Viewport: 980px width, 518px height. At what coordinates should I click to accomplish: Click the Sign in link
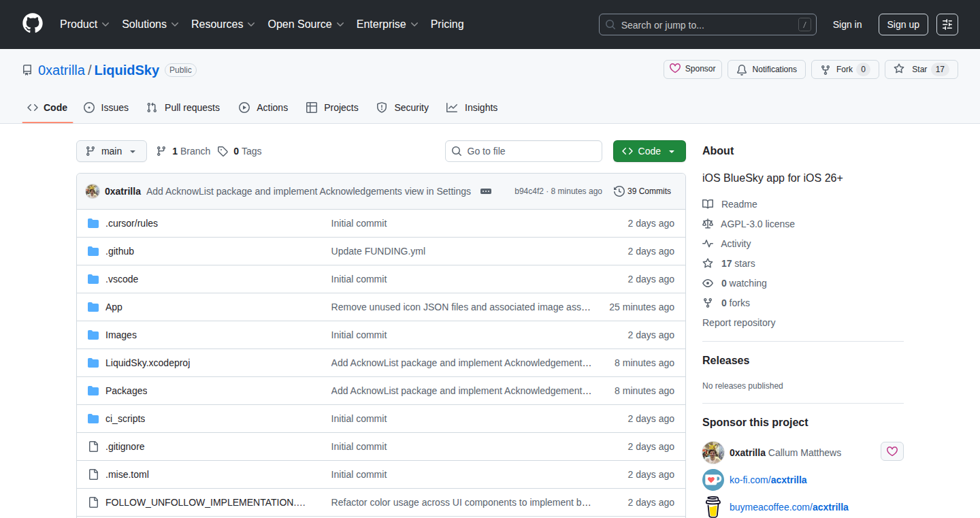coord(847,25)
